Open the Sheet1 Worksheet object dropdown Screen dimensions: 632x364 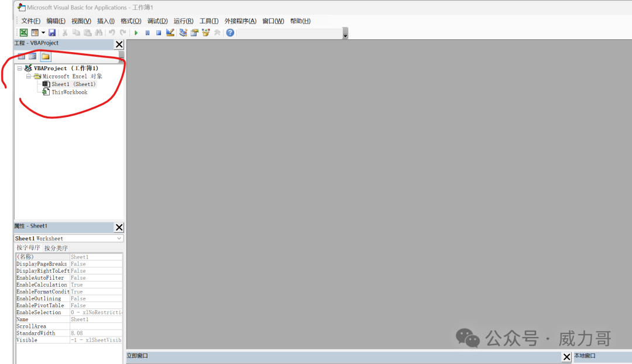119,239
